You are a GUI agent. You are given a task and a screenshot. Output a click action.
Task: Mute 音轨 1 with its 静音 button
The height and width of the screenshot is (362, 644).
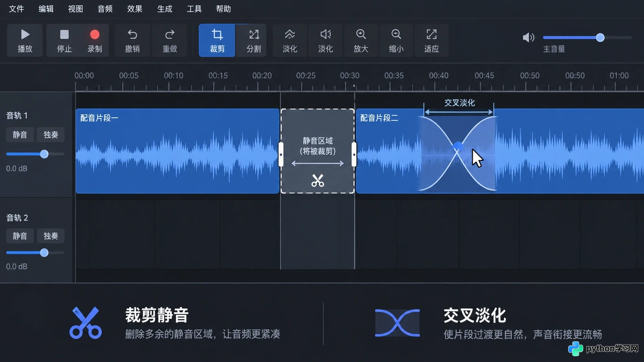(20, 135)
